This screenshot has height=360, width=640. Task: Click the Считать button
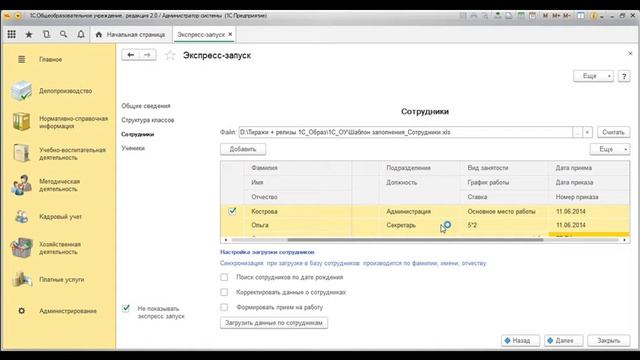pyautogui.click(x=613, y=132)
